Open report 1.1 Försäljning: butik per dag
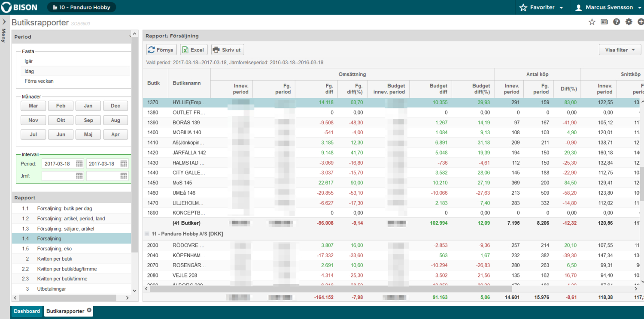644x319 pixels. (x=71, y=208)
